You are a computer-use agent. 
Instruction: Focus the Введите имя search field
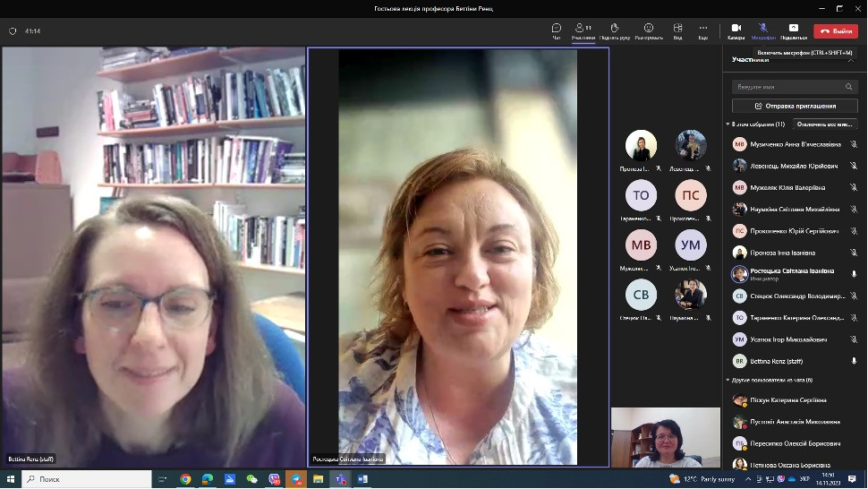[x=795, y=87]
